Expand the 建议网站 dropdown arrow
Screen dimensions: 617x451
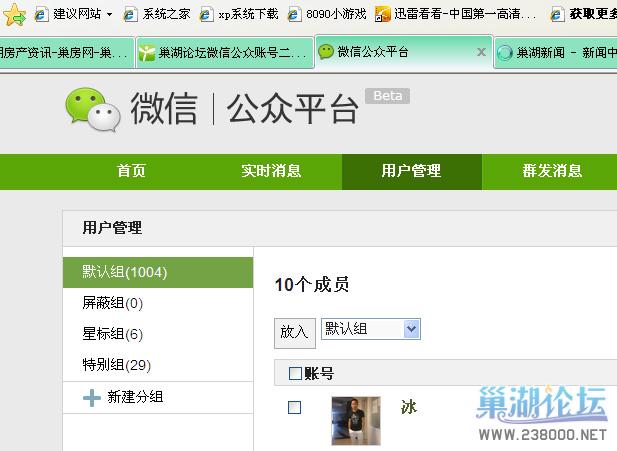tap(109, 15)
